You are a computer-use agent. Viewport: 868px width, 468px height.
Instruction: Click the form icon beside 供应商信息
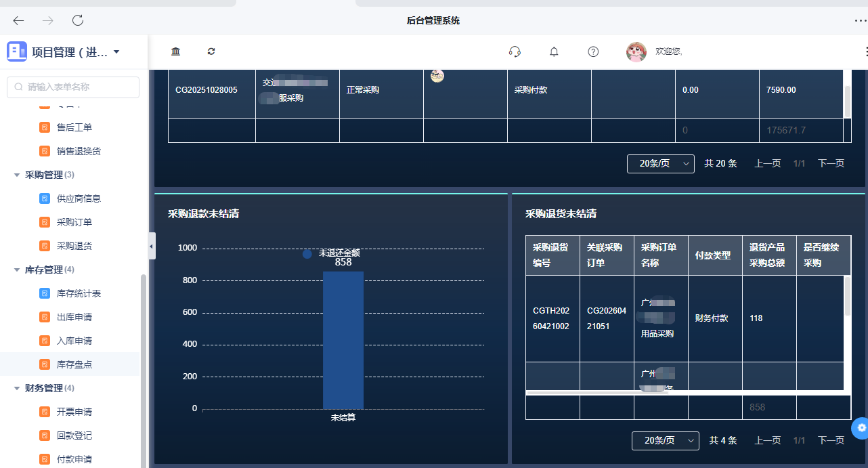(x=44, y=198)
